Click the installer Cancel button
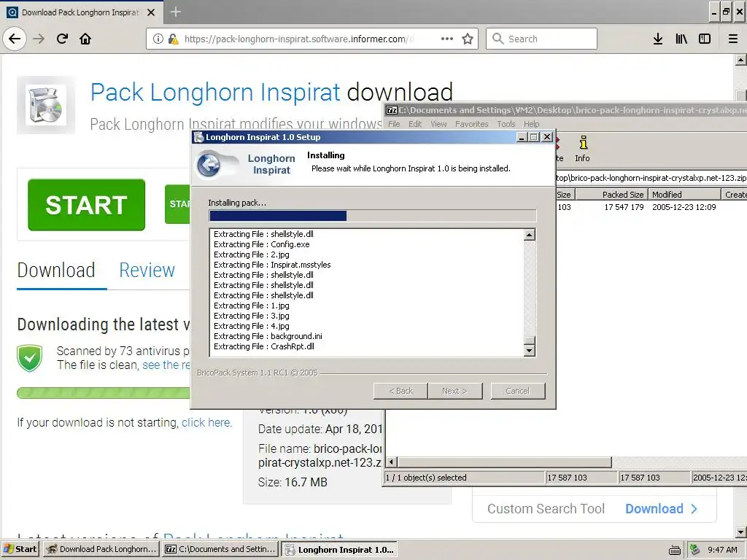 (518, 391)
